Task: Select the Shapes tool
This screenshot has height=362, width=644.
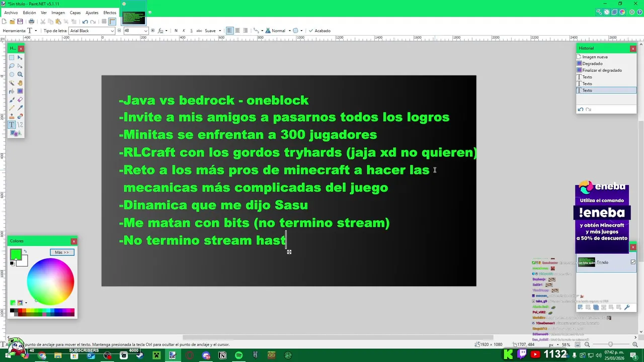Action: click(x=16, y=133)
